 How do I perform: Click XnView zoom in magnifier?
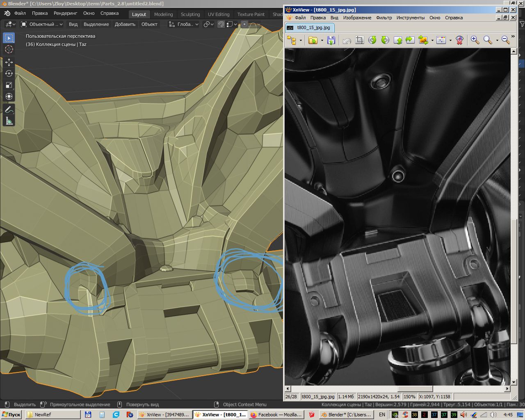click(475, 40)
